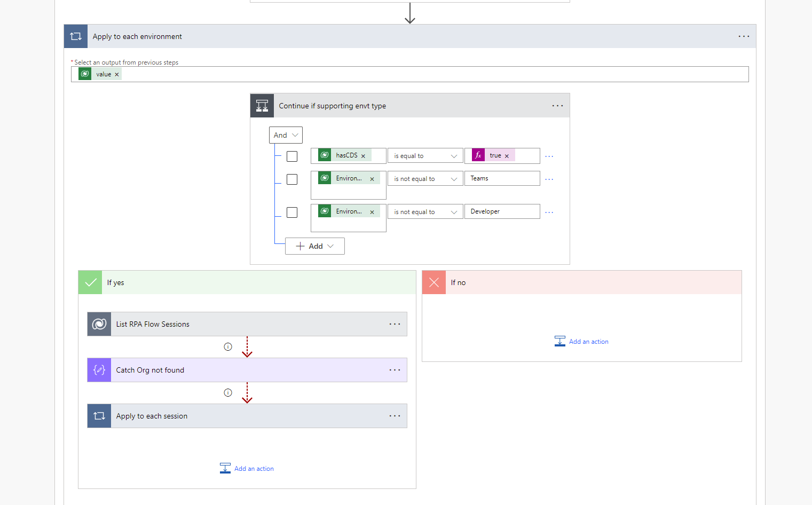Remove the value token
The width and height of the screenshot is (812, 505).
(x=117, y=75)
